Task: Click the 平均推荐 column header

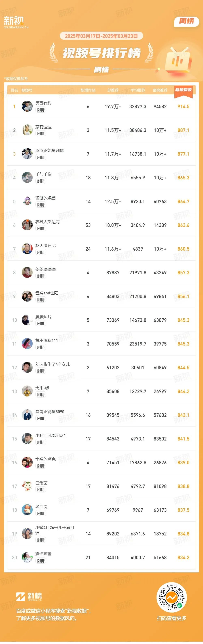Action: click(x=138, y=90)
